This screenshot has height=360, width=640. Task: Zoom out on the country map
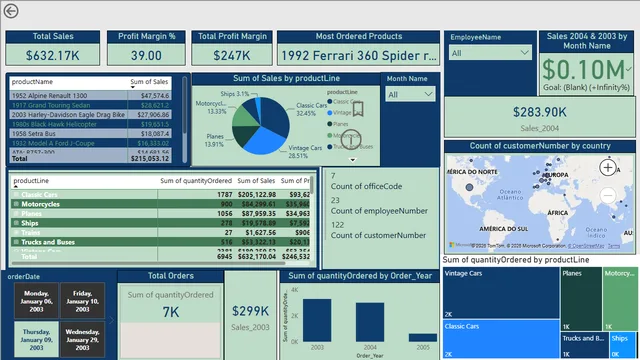coord(608,196)
